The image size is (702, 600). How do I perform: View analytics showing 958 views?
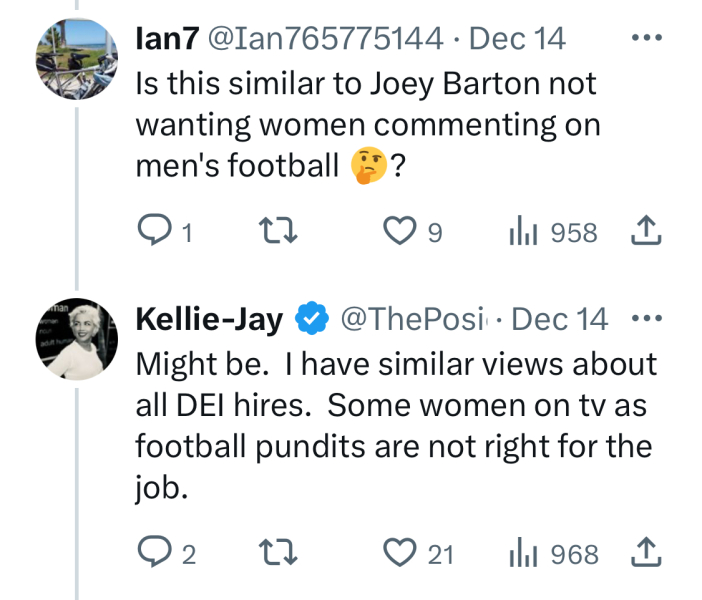tap(524, 232)
